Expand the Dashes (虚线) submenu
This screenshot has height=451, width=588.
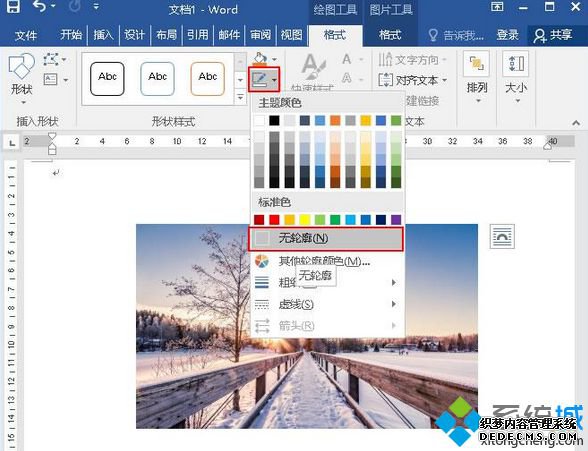point(325,304)
